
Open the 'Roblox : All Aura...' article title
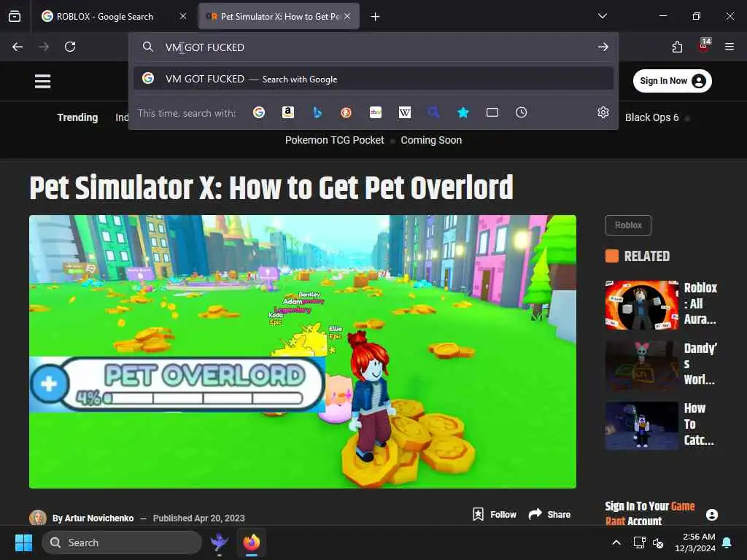point(700,303)
